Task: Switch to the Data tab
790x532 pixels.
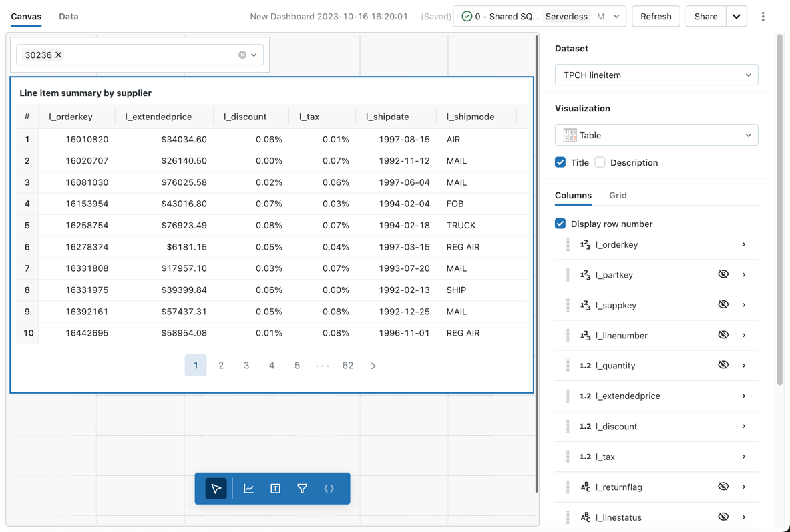Action: click(68, 17)
